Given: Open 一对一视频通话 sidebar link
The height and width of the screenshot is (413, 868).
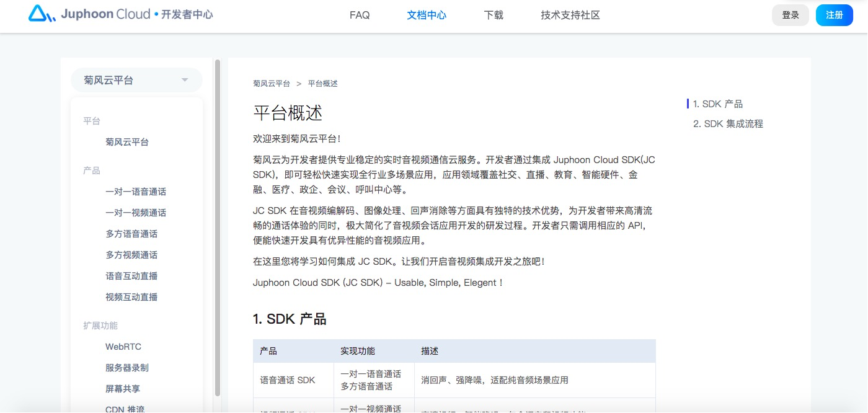Looking at the screenshot, I should click(136, 213).
